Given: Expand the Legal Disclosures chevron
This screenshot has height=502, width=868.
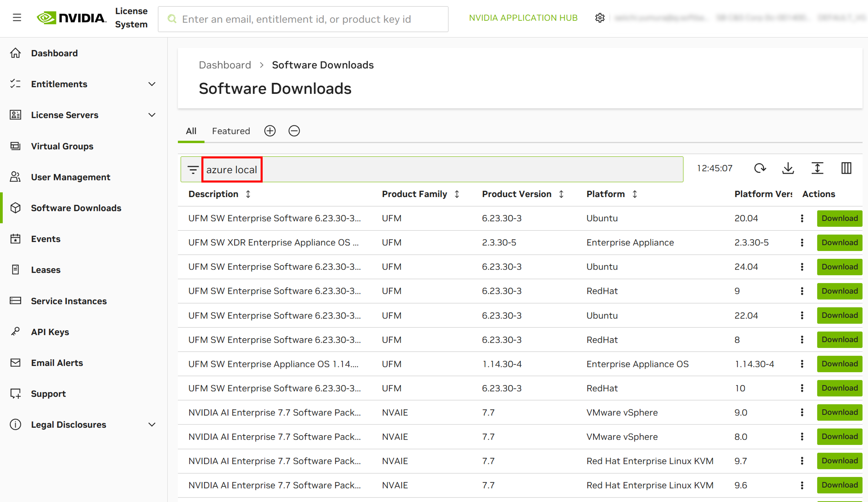Looking at the screenshot, I should click(x=152, y=425).
